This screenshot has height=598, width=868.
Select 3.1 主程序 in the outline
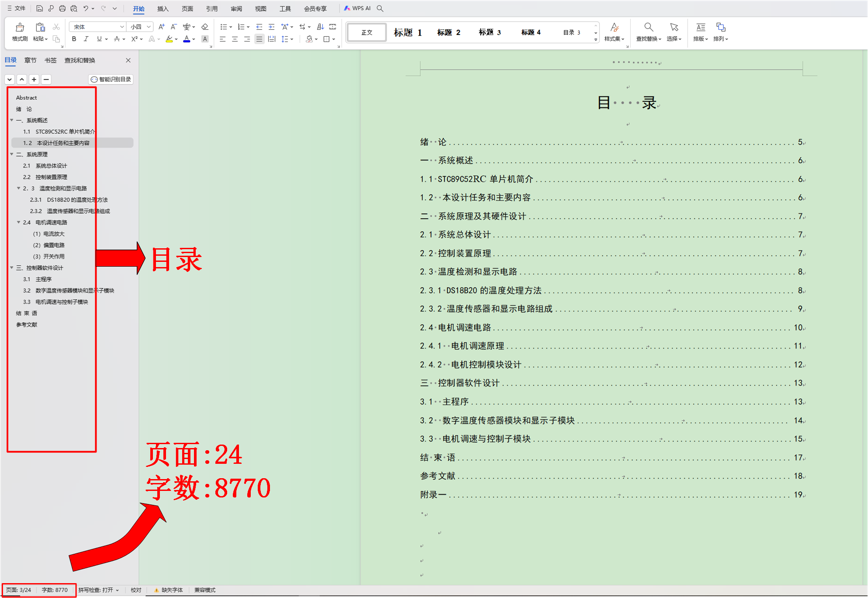37,279
